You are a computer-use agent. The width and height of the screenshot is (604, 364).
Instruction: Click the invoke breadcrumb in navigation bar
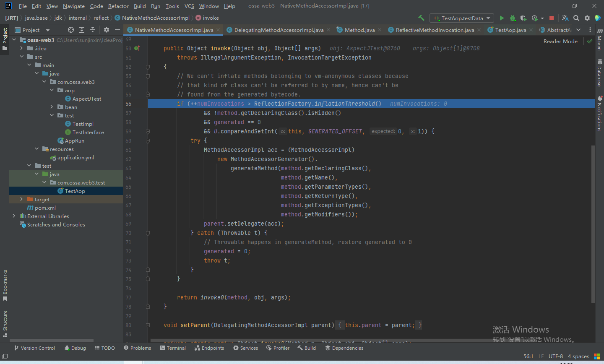(207, 18)
